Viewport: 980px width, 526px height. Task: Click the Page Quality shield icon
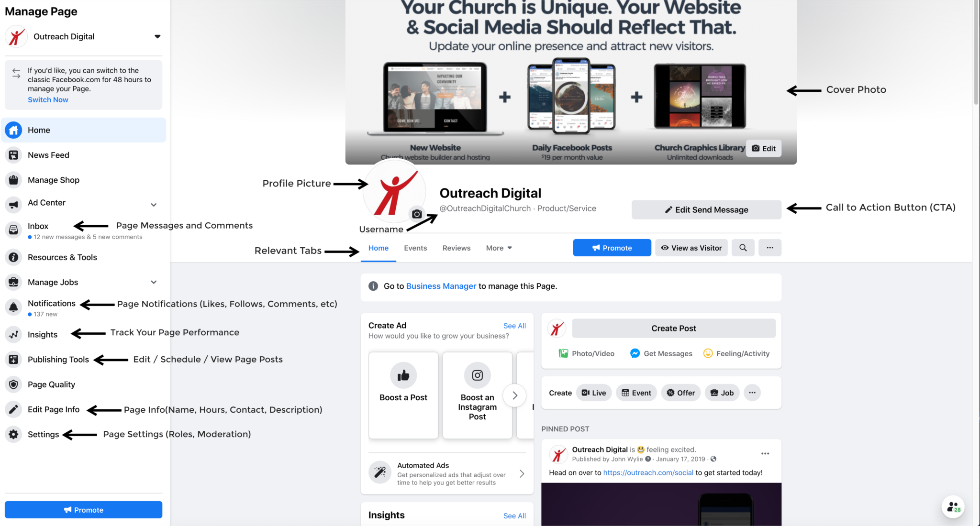click(13, 384)
